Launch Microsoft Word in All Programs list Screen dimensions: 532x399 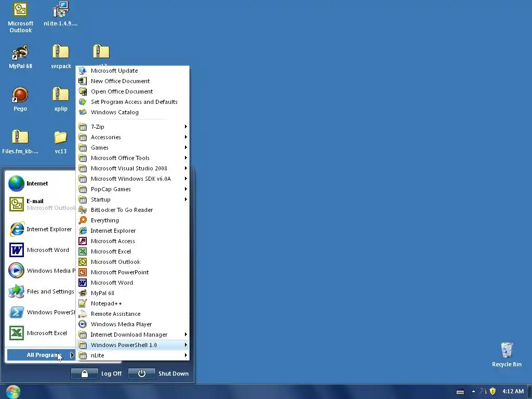(132, 283)
